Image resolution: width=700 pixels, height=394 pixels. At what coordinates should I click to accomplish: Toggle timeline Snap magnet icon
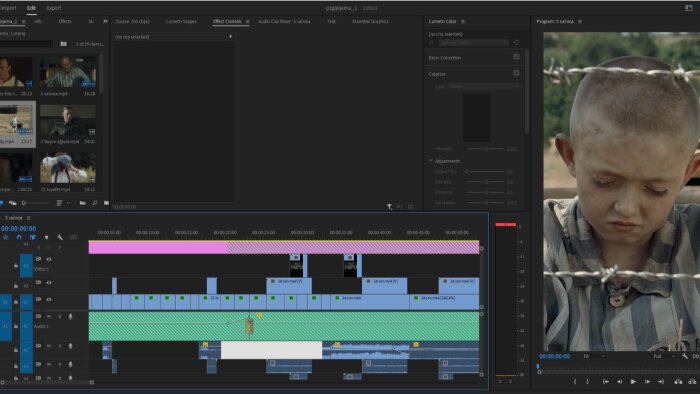(19, 237)
